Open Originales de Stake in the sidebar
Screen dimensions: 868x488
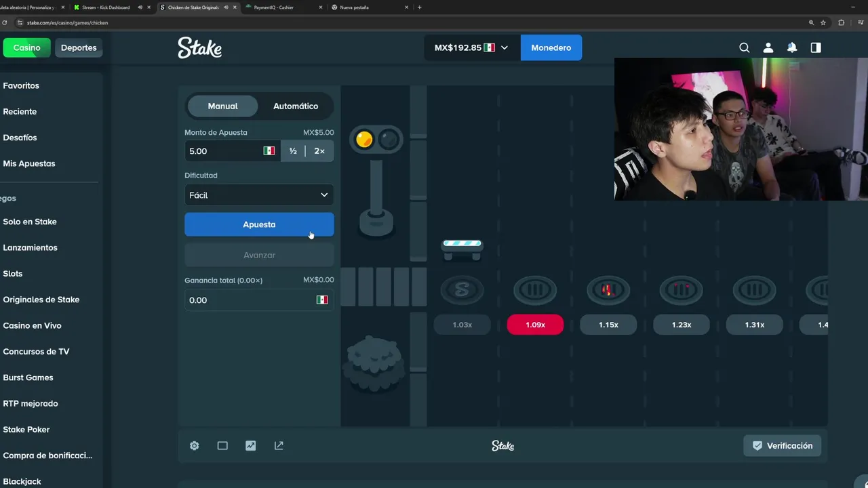(41, 300)
